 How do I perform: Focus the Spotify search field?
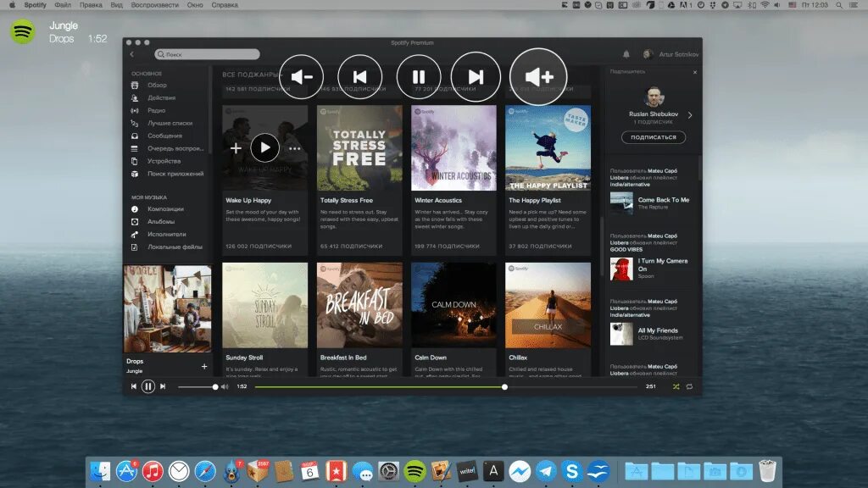207,54
